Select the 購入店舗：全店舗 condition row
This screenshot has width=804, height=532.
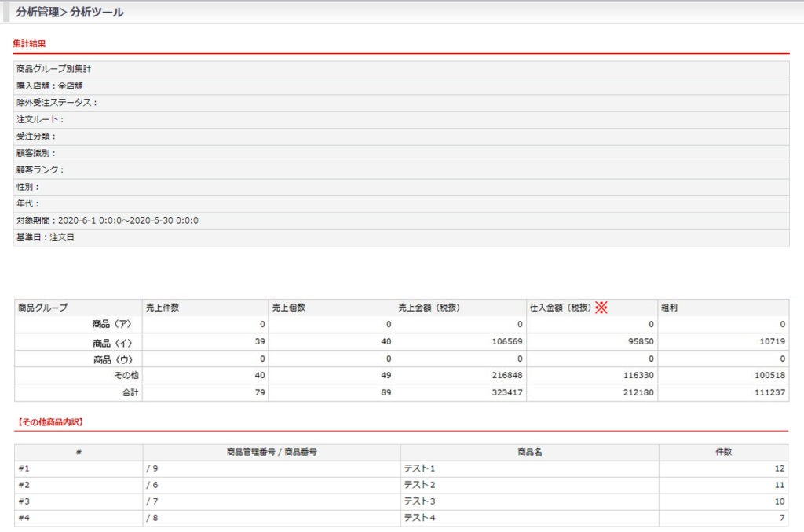tap(401, 86)
